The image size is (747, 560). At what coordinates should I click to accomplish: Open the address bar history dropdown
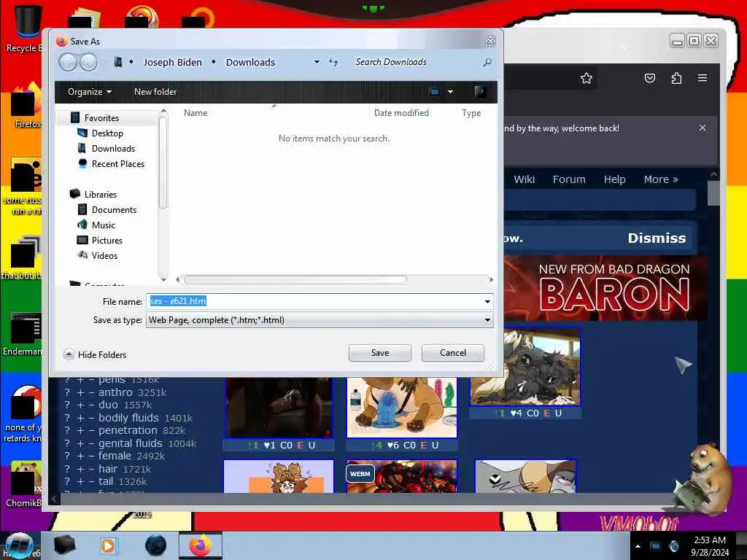[x=317, y=62]
